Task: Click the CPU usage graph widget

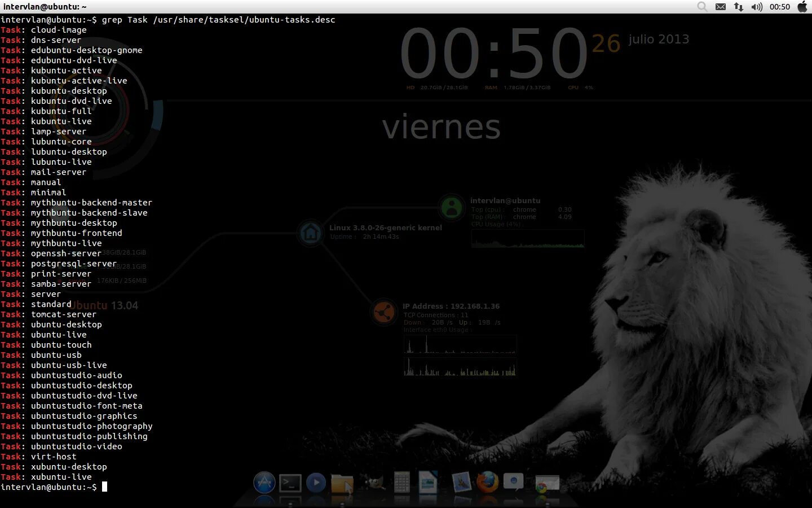Action: tap(528, 238)
